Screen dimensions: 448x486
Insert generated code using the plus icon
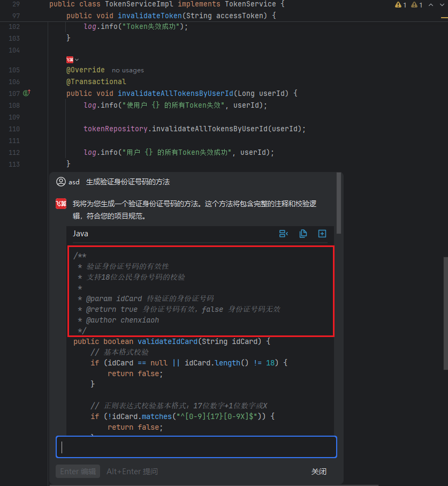322,234
